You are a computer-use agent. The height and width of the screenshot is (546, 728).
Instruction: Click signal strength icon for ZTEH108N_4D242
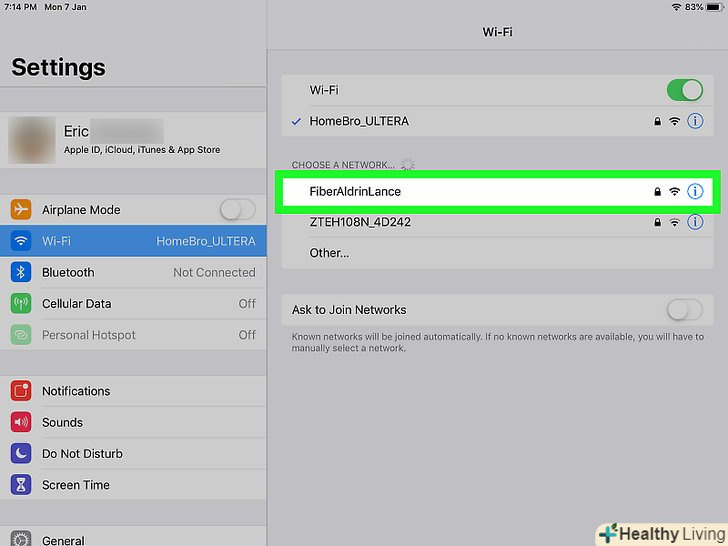pyautogui.click(x=674, y=222)
